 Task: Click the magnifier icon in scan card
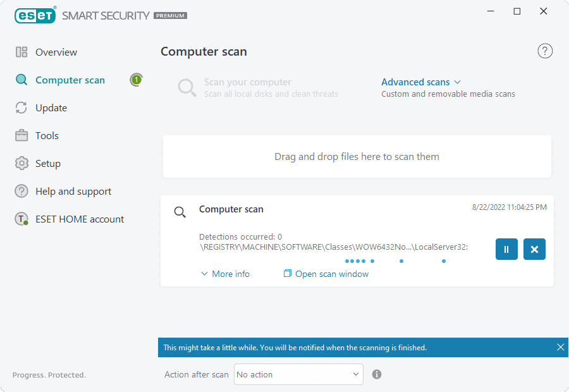point(180,212)
